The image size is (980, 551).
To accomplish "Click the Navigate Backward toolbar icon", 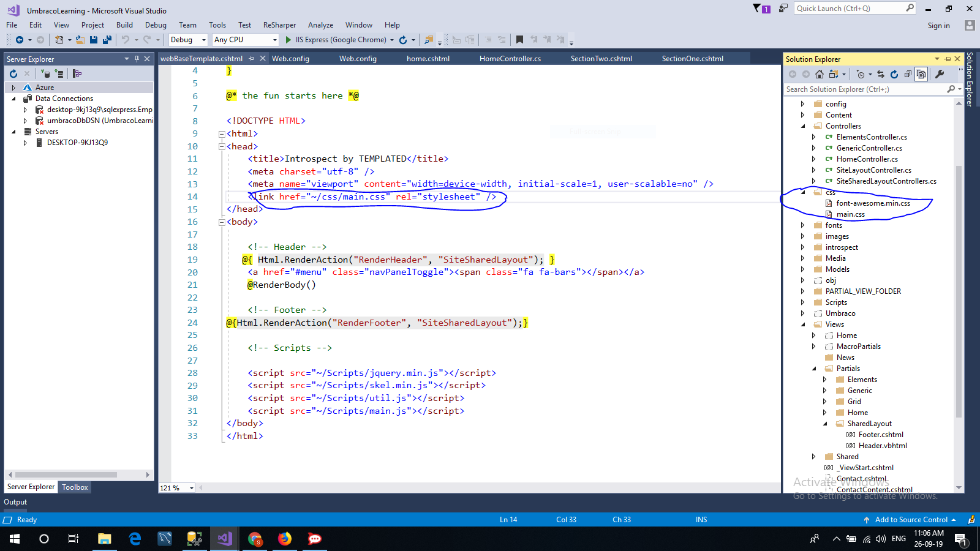I will coord(20,40).
